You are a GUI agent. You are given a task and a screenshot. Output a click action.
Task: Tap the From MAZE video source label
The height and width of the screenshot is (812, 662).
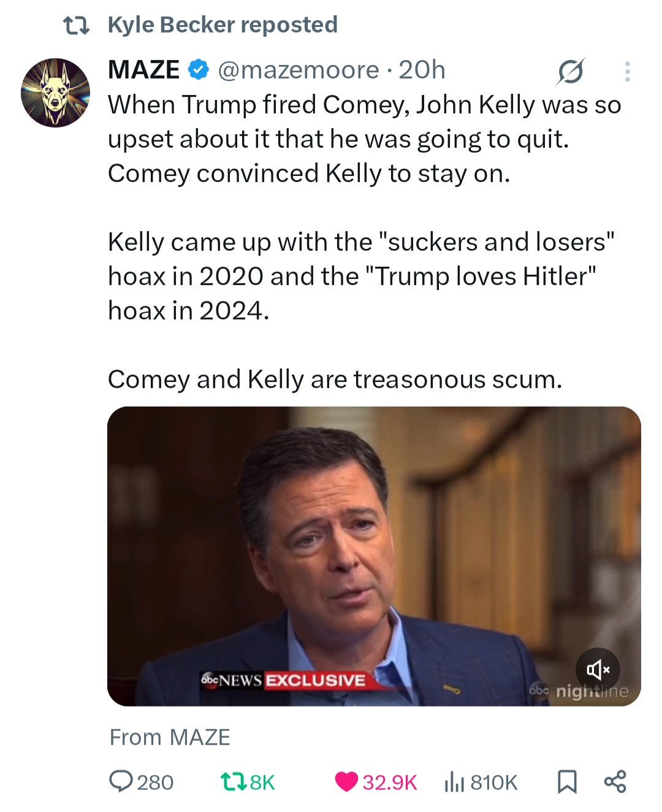[170, 737]
